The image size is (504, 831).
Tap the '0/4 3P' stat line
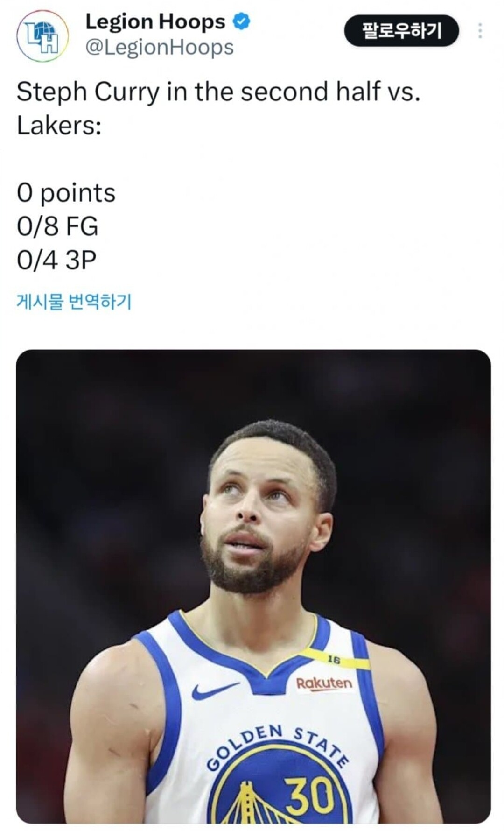(56, 260)
